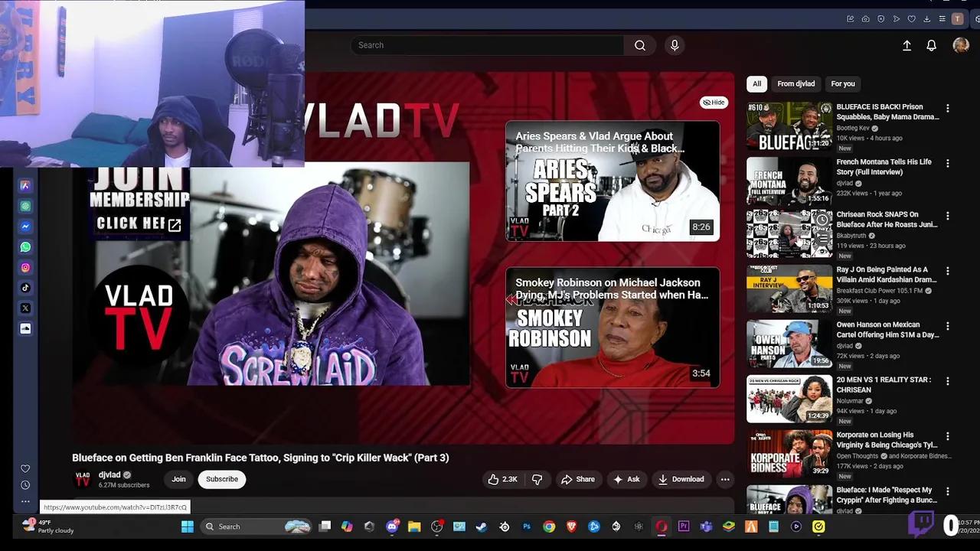The width and height of the screenshot is (980, 551).
Task: Select the From djvlad filter chip
Action: [x=795, y=83]
